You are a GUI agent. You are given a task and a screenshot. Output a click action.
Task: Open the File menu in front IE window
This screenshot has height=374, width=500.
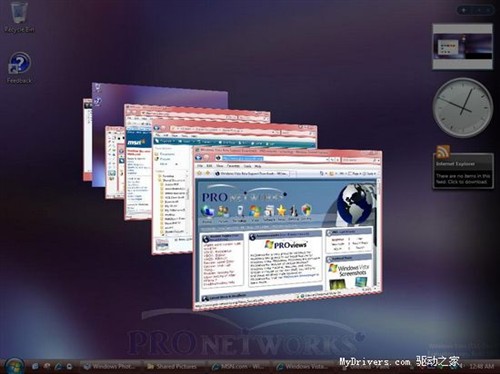(x=200, y=165)
